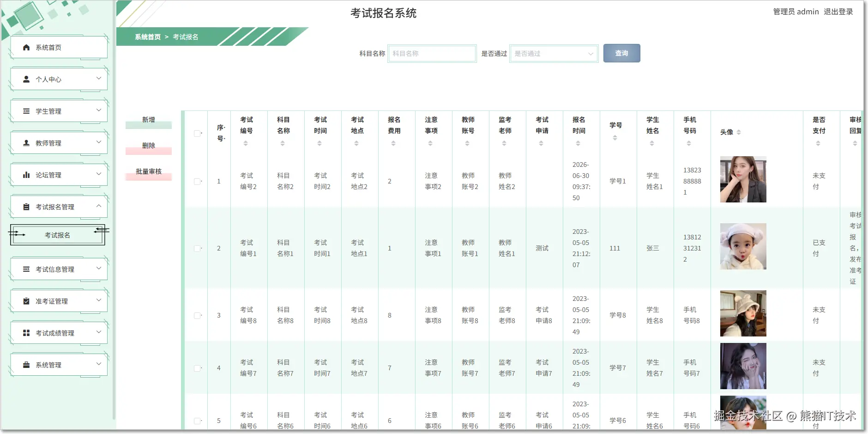Sort by 报名时间 column arrows
Image resolution: width=868 pixels, height=434 pixels.
click(578, 143)
